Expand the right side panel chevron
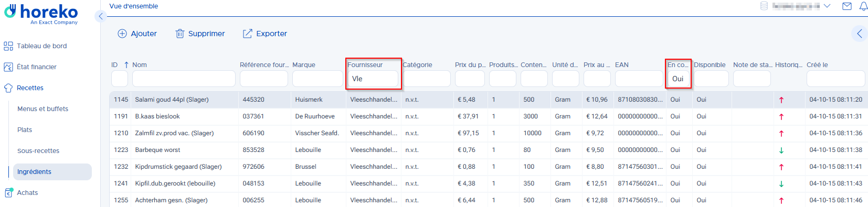 pyautogui.click(x=860, y=34)
